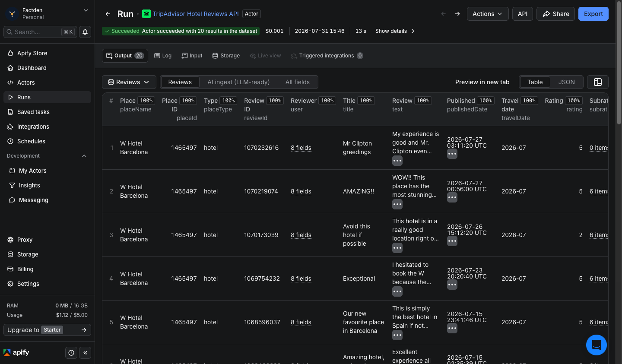
Task: Click the search input field
Action: point(40,32)
